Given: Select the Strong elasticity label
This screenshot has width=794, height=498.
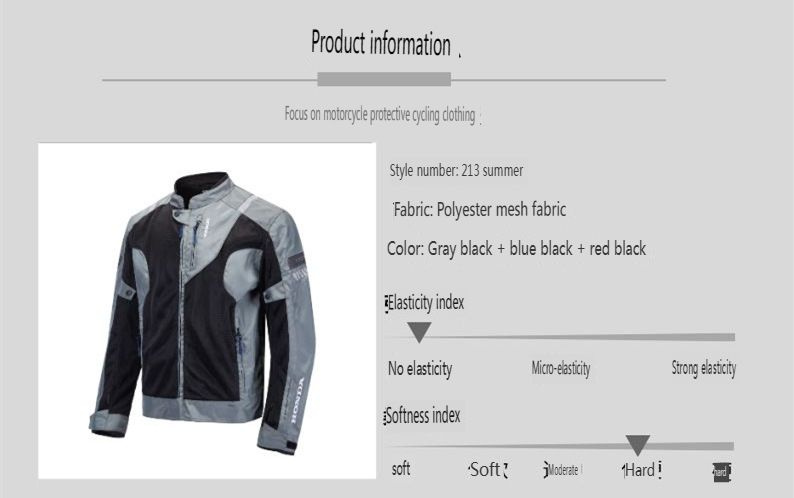Looking at the screenshot, I should (703, 368).
